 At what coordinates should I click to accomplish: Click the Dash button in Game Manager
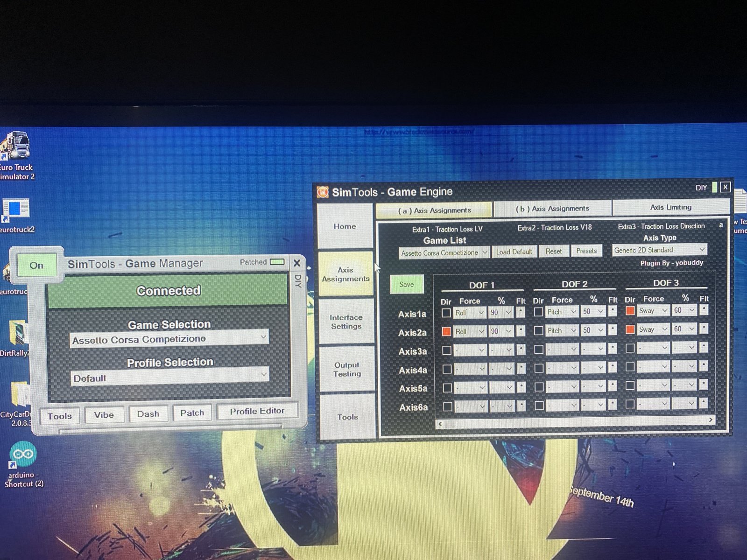pyautogui.click(x=148, y=413)
